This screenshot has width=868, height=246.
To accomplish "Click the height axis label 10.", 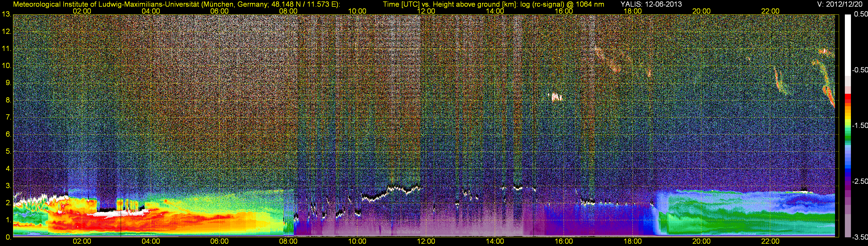I will pos(6,66).
